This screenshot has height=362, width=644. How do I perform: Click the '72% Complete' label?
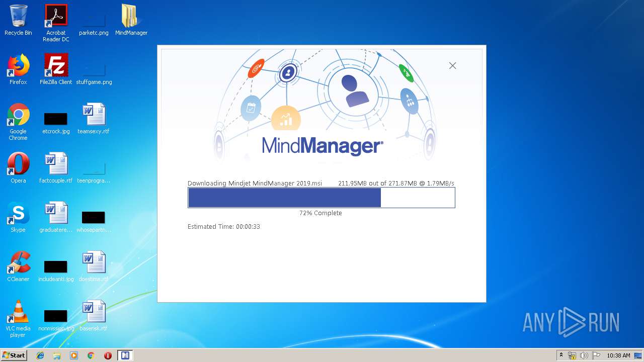tap(320, 213)
